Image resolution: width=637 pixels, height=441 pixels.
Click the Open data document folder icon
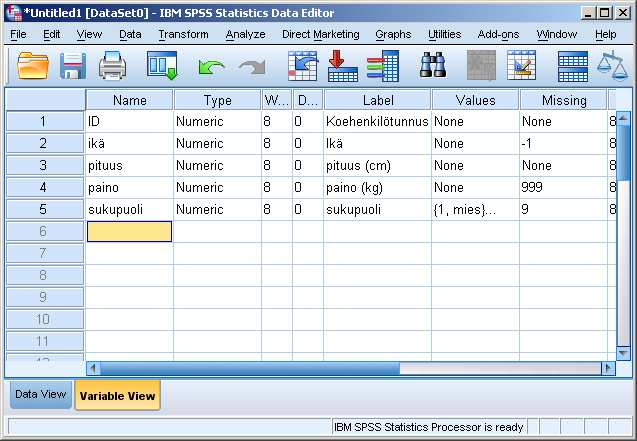click(x=33, y=65)
